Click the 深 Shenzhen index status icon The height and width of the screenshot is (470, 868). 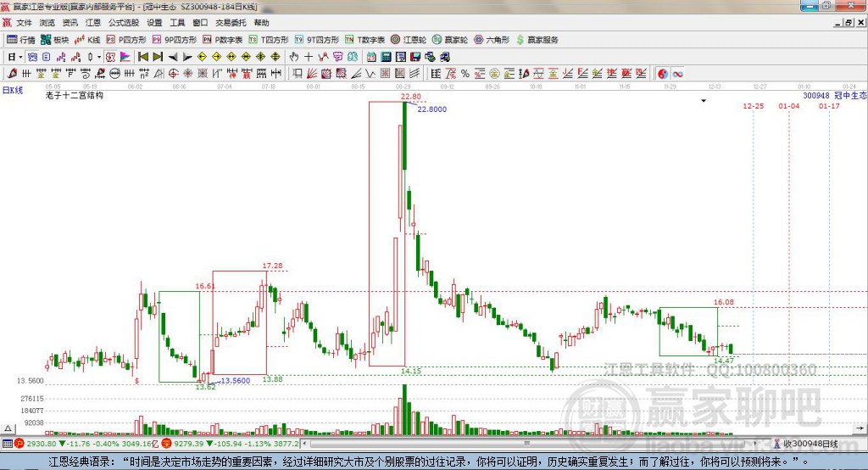167,444
